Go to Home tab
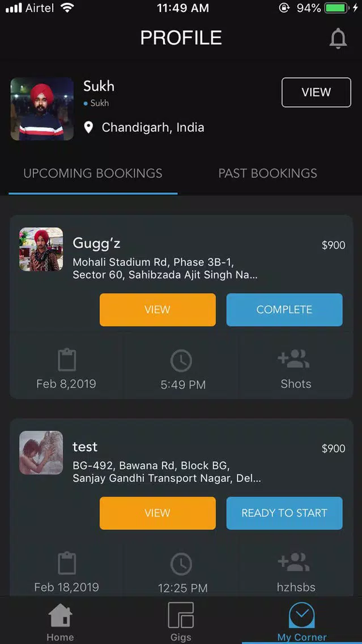Viewport: 362px width, 644px height. [60, 621]
